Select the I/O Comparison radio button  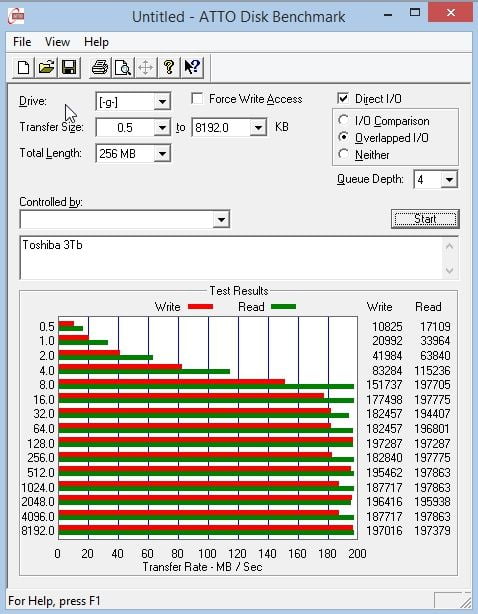[x=343, y=120]
